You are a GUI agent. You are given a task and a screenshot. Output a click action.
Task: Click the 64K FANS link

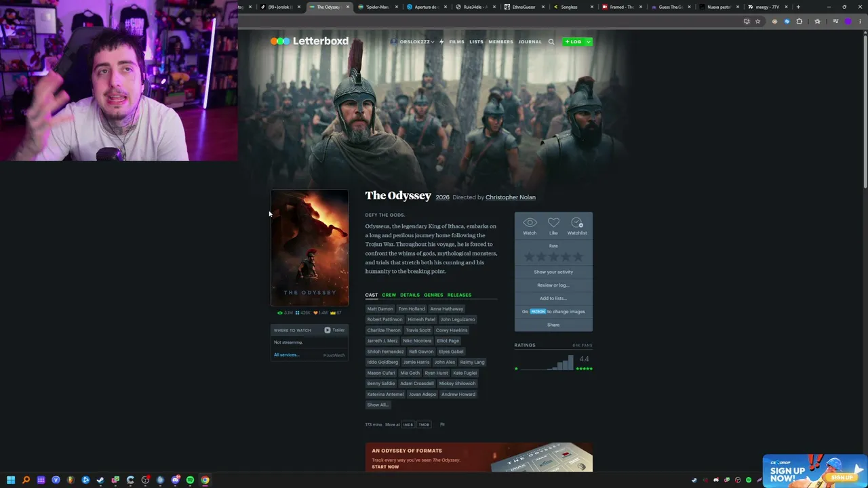pyautogui.click(x=583, y=346)
